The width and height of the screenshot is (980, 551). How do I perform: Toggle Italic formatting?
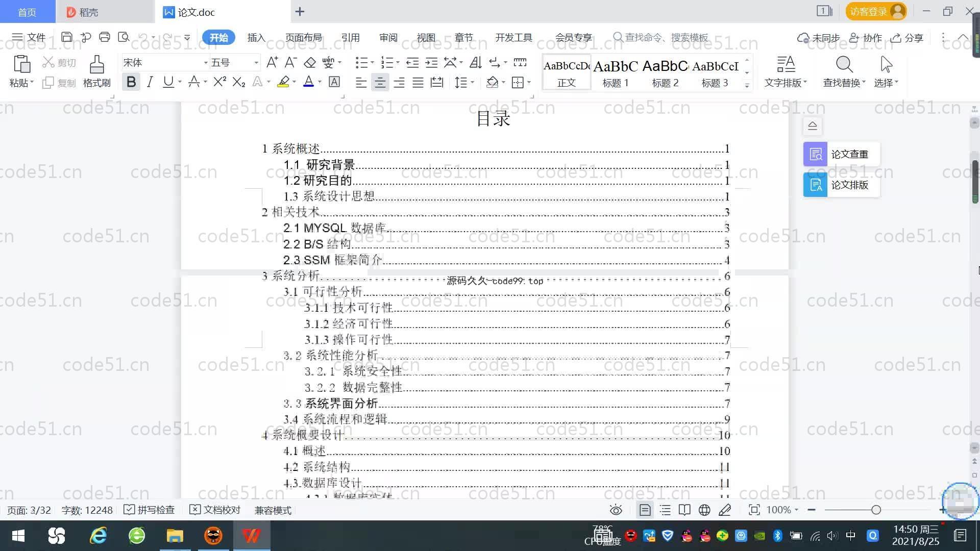pos(150,82)
